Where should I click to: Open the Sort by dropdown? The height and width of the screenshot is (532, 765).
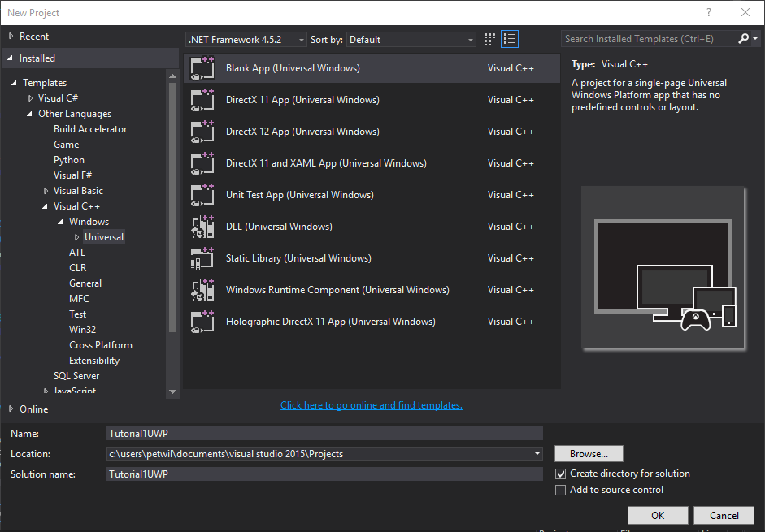click(411, 39)
